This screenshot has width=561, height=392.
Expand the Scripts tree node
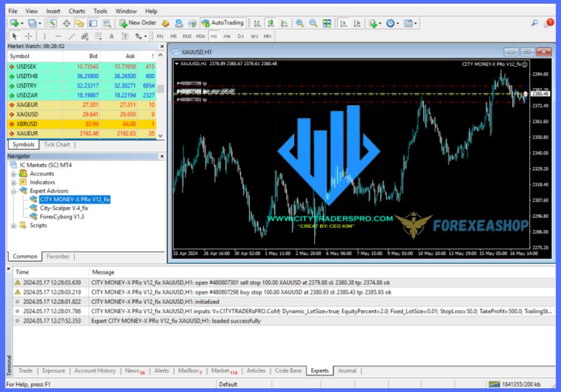coord(14,226)
